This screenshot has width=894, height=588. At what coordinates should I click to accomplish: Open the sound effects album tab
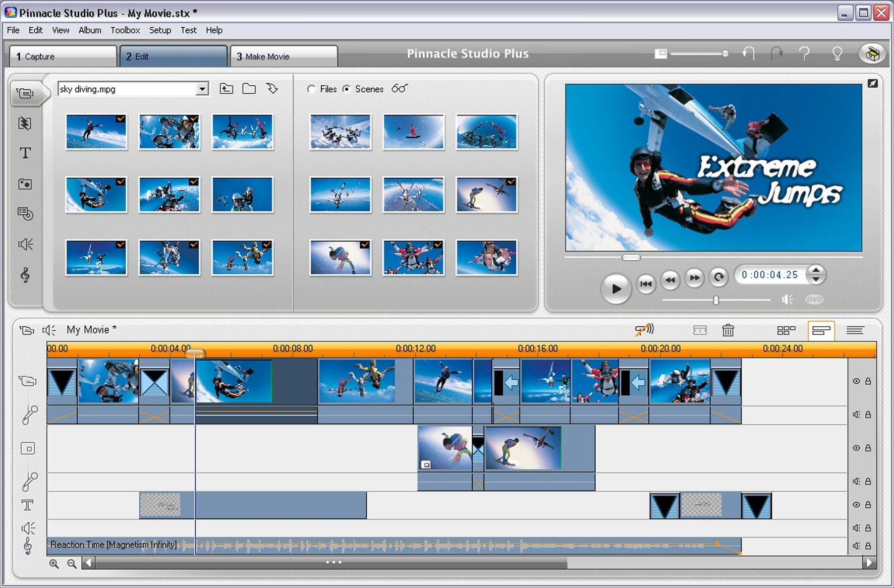(x=25, y=245)
